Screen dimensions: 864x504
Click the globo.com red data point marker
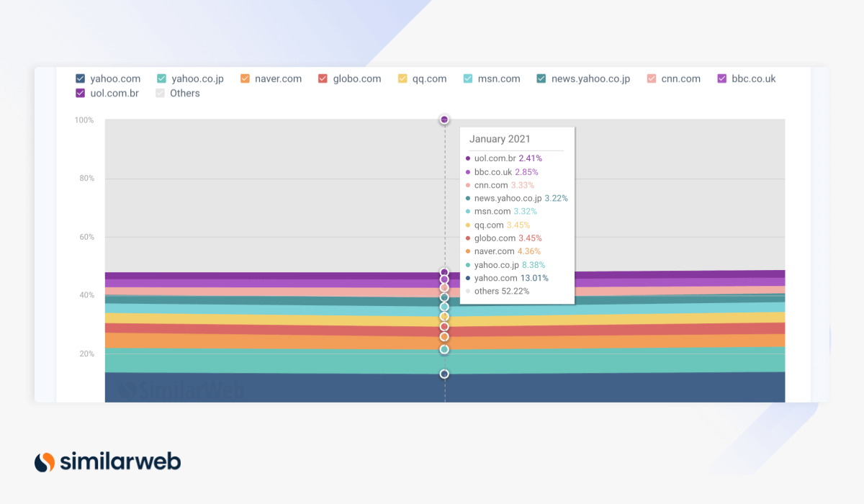(x=444, y=326)
